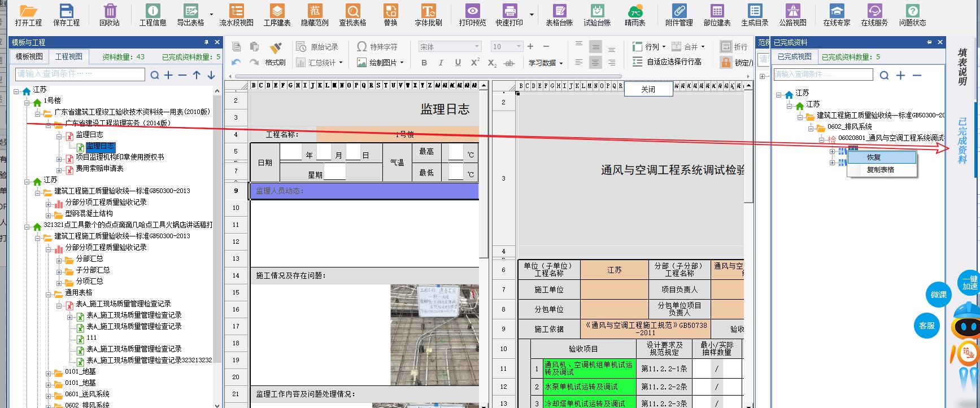Click the 部位建表 icon

(x=717, y=15)
